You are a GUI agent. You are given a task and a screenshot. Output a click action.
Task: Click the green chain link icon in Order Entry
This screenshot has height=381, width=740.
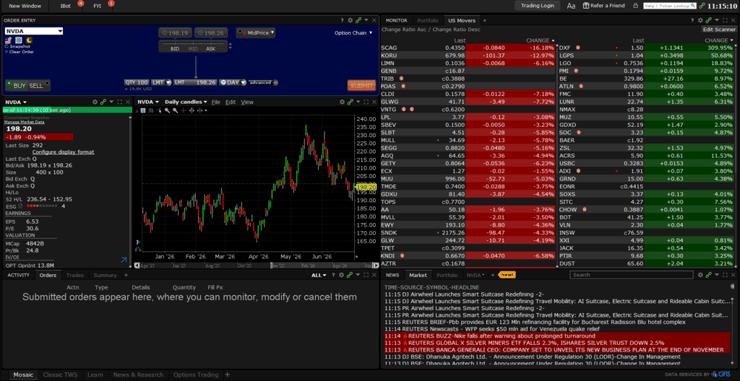[x=358, y=20]
